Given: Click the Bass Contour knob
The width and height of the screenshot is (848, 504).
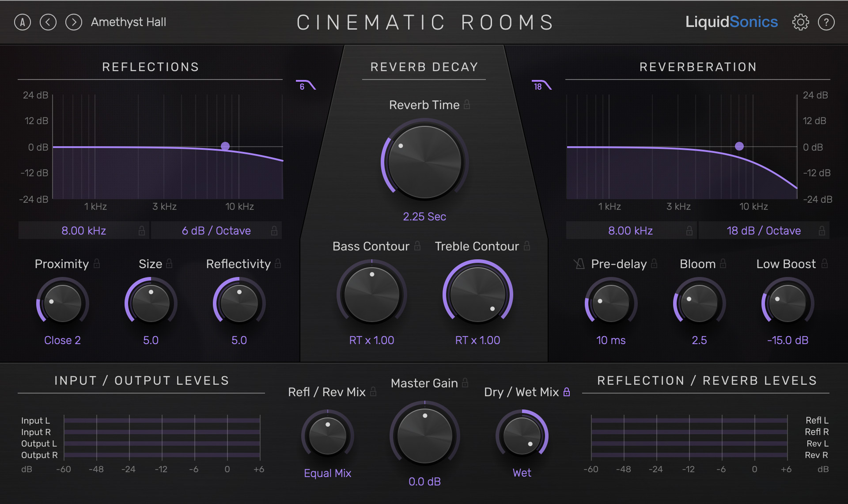Looking at the screenshot, I should 372,294.
